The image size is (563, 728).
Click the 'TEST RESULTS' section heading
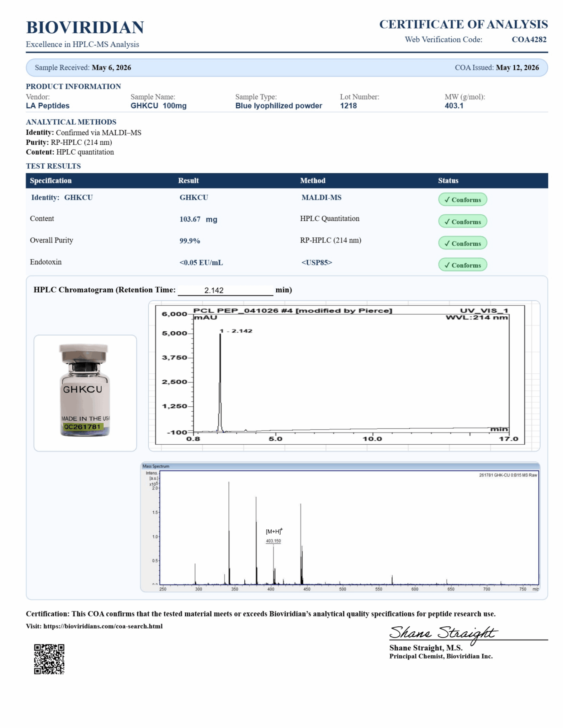coord(53,166)
